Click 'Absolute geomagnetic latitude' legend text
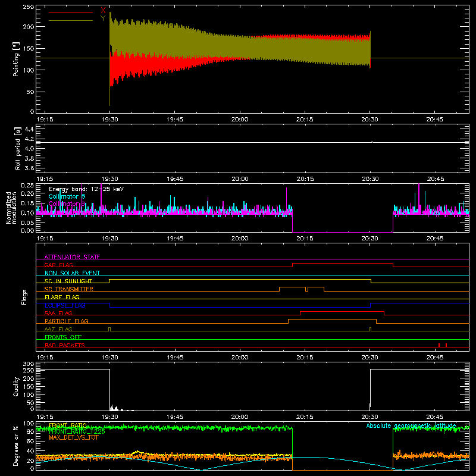Screen dimensions: 476x476 tap(411, 425)
